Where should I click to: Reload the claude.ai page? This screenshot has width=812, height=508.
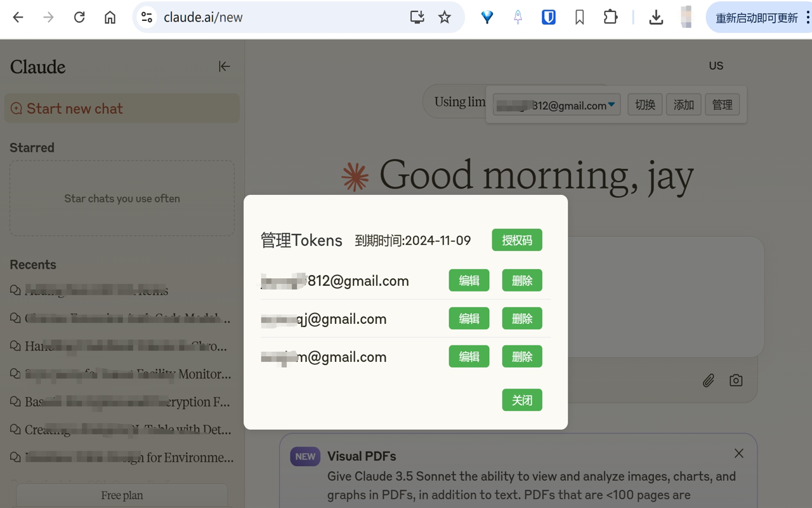click(79, 17)
